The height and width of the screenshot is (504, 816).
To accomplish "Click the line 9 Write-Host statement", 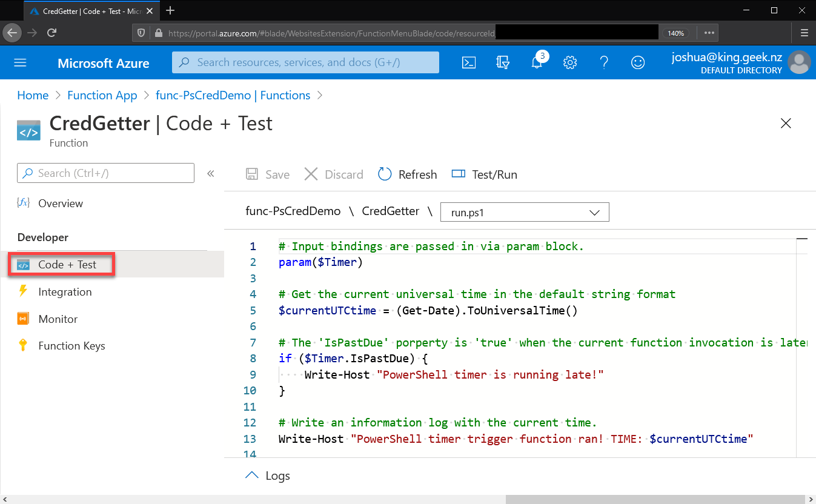I will click(454, 375).
